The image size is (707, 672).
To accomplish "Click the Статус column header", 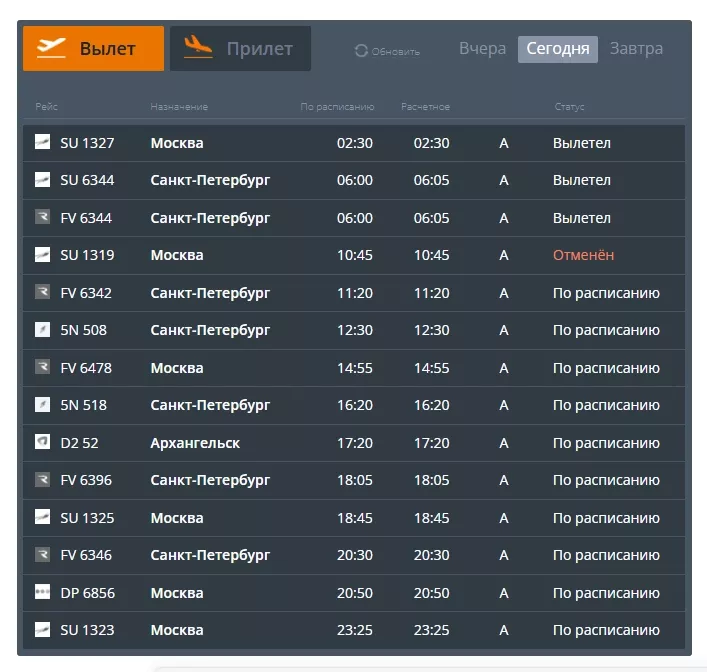I will [569, 107].
